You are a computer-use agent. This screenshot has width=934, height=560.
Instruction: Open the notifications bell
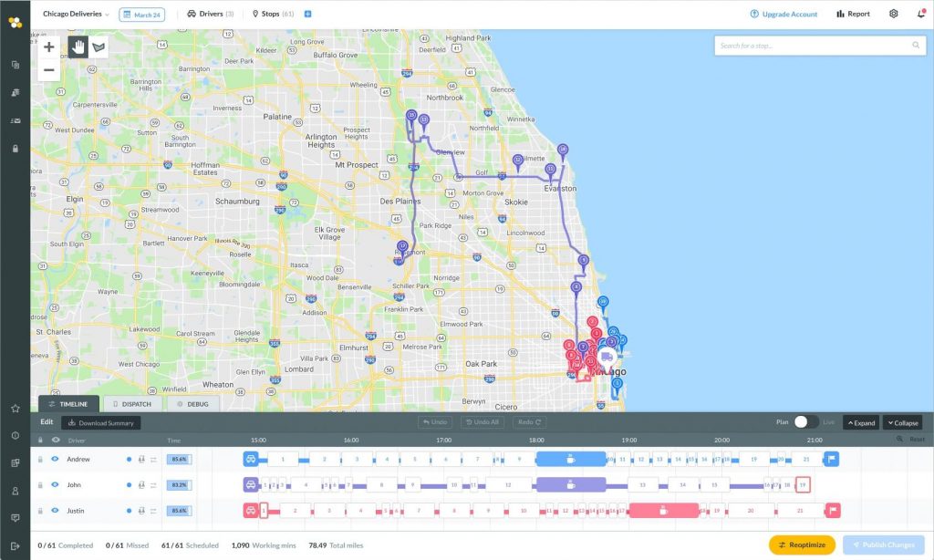920,14
